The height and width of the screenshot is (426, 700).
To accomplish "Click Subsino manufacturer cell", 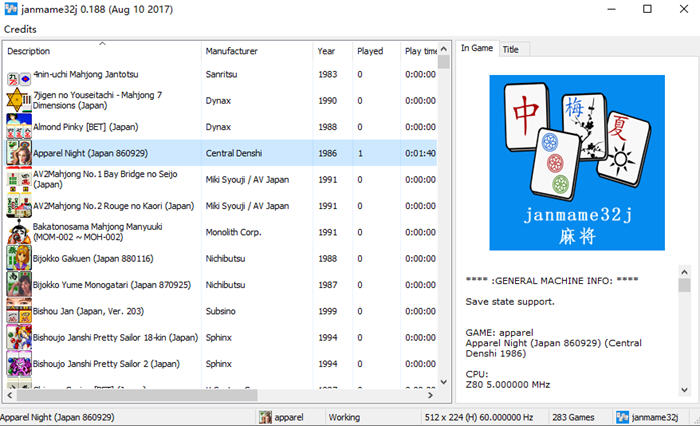I will 220,311.
